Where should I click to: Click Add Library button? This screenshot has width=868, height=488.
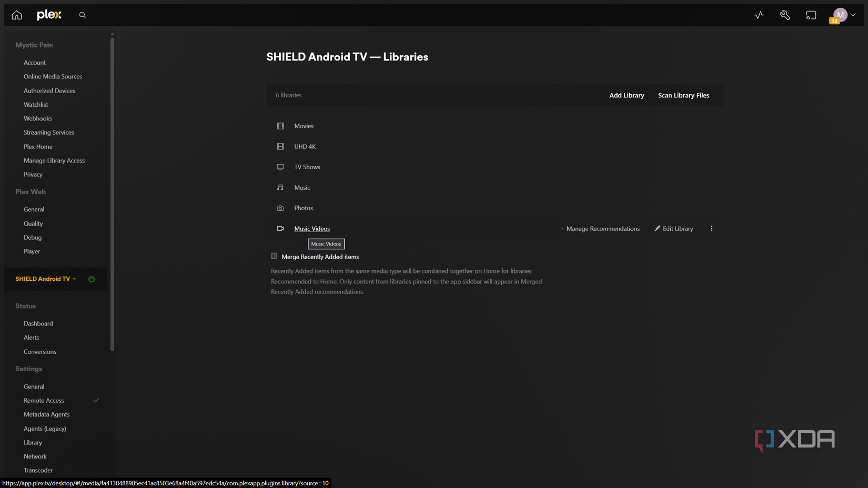coord(627,95)
